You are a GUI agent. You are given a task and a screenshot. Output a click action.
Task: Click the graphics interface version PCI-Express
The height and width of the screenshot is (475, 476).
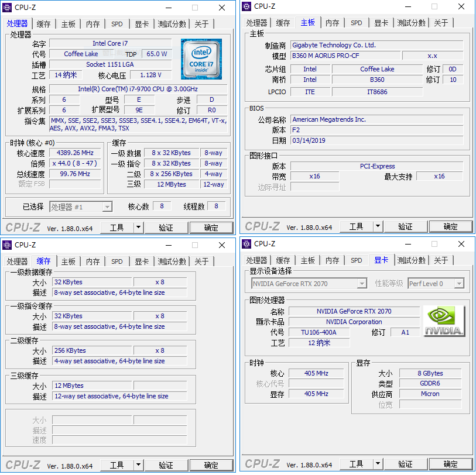tap(376, 166)
